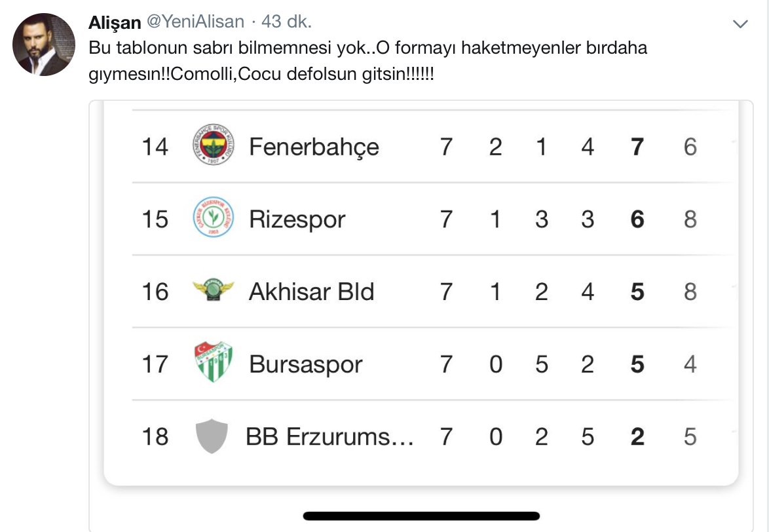Click the Bursaspor club badge
Image resolution: width=769 pixels, height=532 pixels.
point(212,363)
